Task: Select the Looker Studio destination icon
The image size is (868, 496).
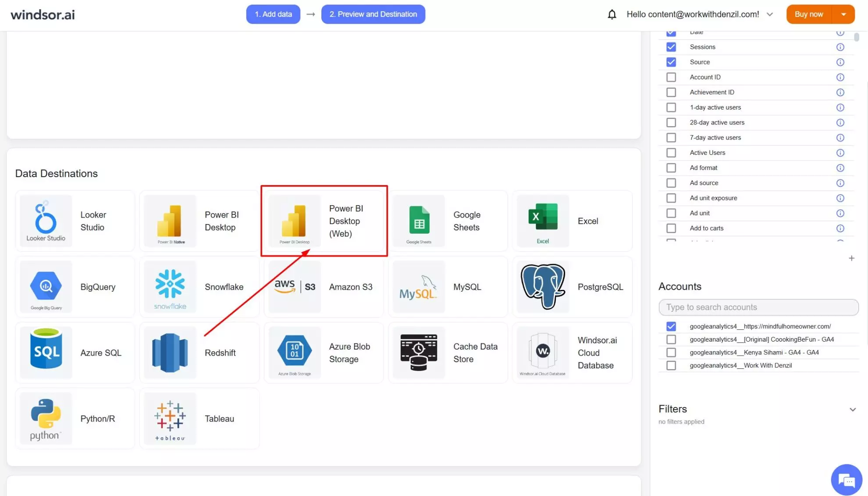Action: point(46,221)
